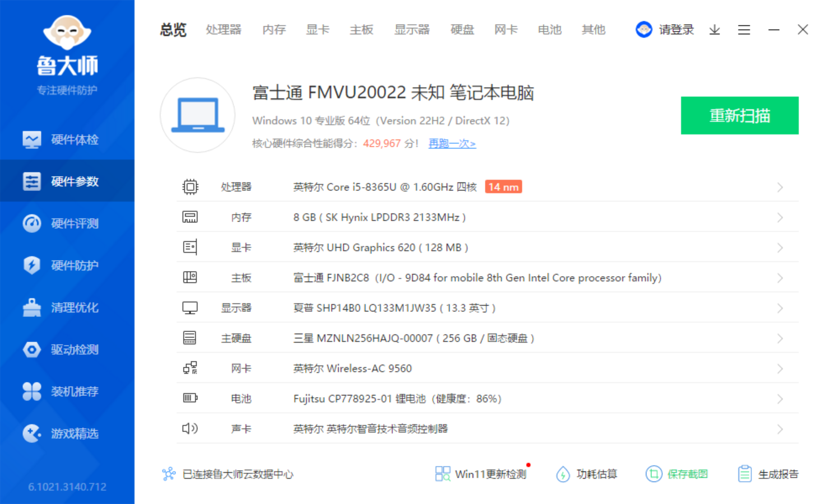The height and width of the screenshot is (504, 824).
Task: Click the 声卡 speaker icon
Action: coord(190,428)
